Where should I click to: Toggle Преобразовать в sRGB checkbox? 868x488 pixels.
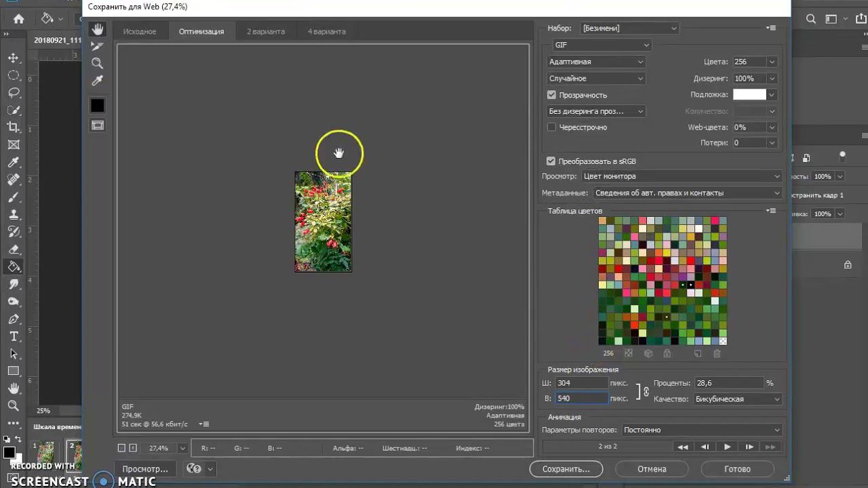point(551,161)
